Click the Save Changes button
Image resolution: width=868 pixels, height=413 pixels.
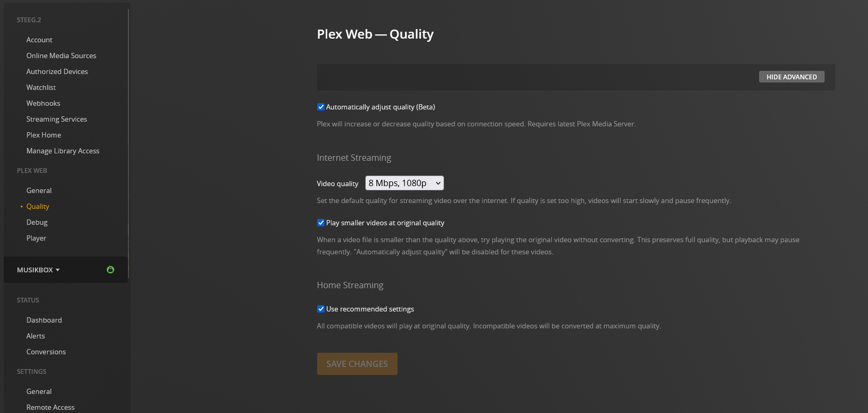click(357, 364)
